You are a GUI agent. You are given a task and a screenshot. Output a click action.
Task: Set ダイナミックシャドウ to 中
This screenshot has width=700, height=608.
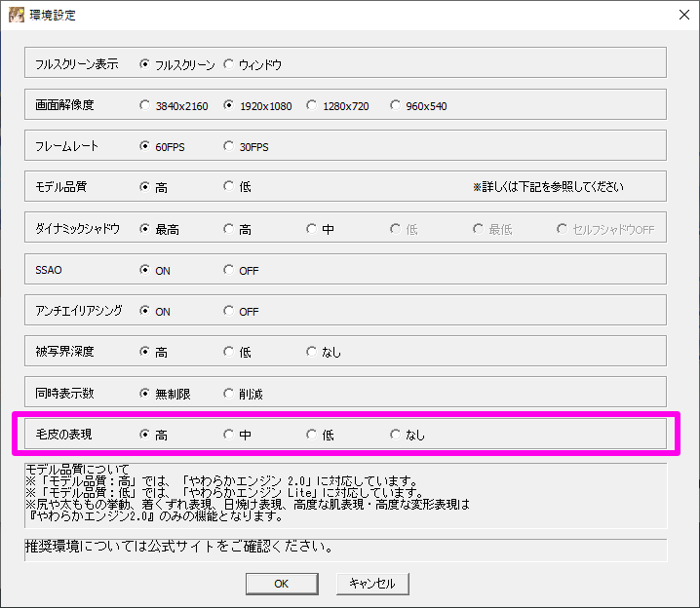coord(312,229)
